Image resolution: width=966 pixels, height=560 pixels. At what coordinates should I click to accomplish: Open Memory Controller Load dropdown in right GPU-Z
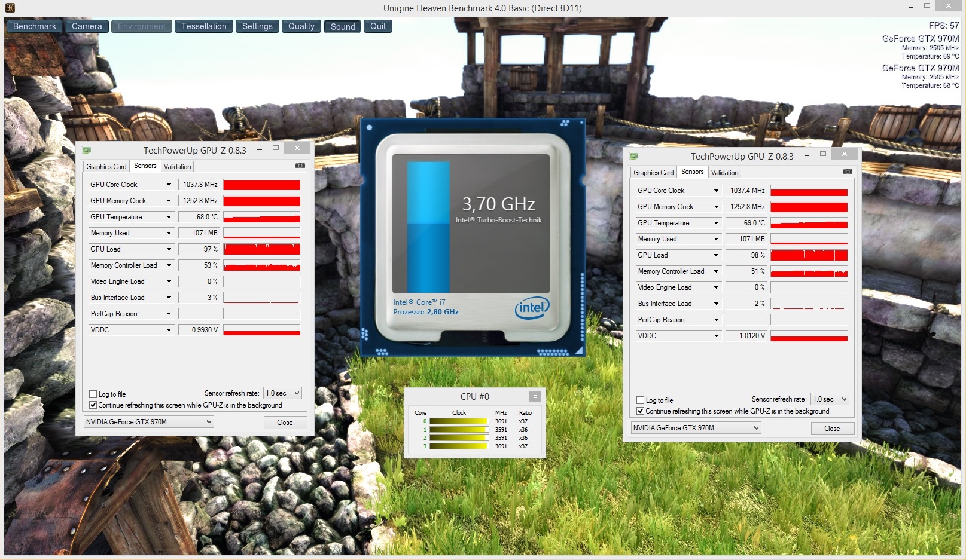click(716, 271)
